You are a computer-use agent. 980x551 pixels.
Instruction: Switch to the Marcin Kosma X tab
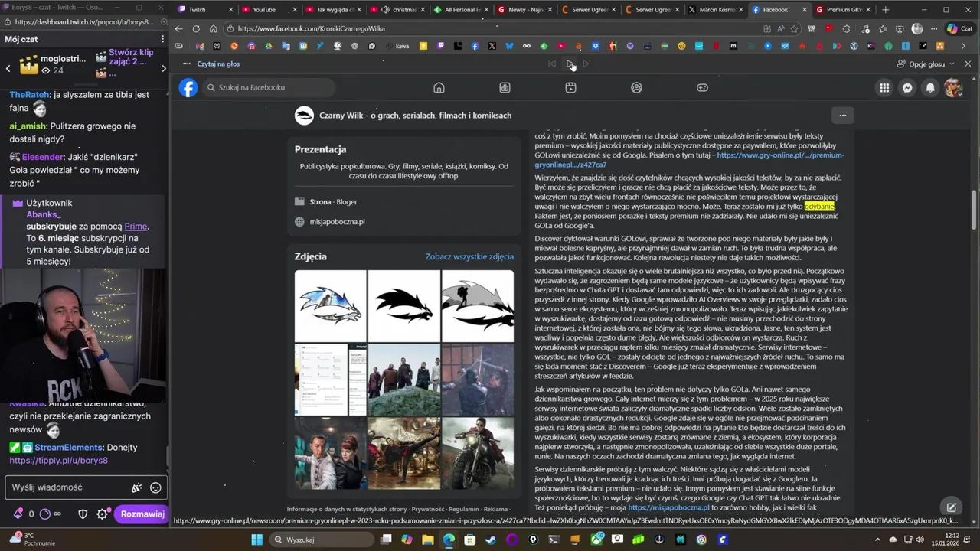716,10
